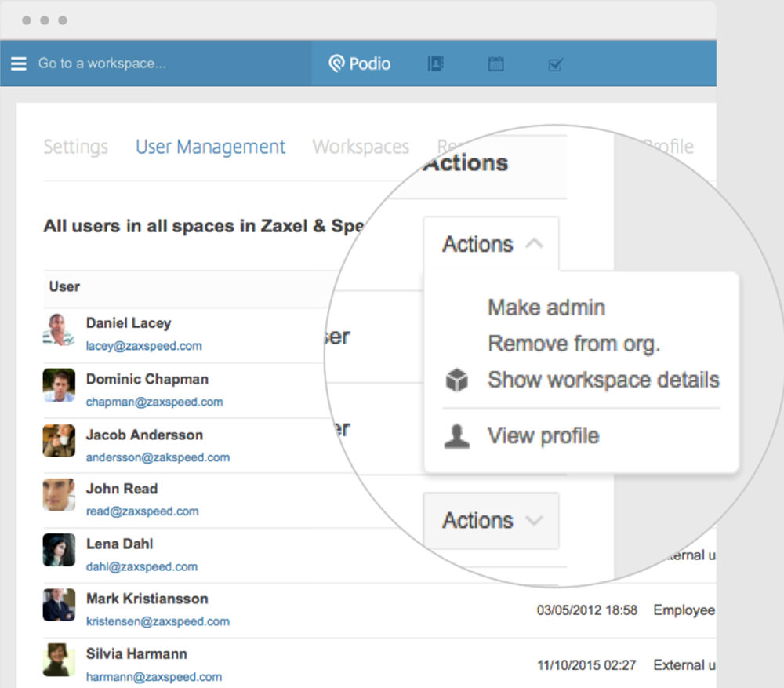Click the name Dominic Chapman
Screen dimensions: 784x688
[147, 379]
